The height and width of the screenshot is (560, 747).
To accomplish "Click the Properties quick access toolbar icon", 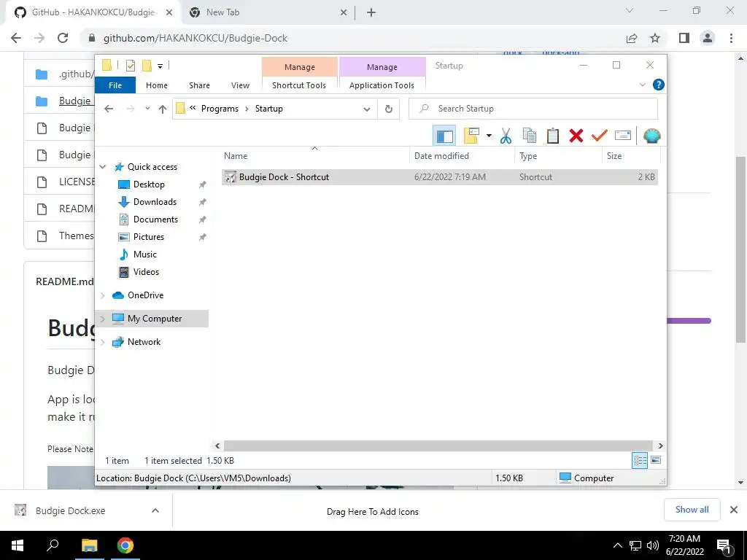I will [x=130, y=66].
